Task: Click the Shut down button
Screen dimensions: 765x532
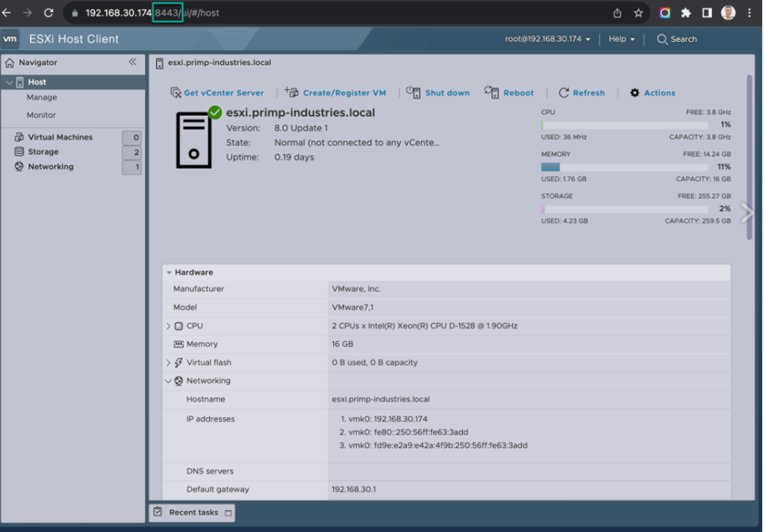Action: (447, 93)
